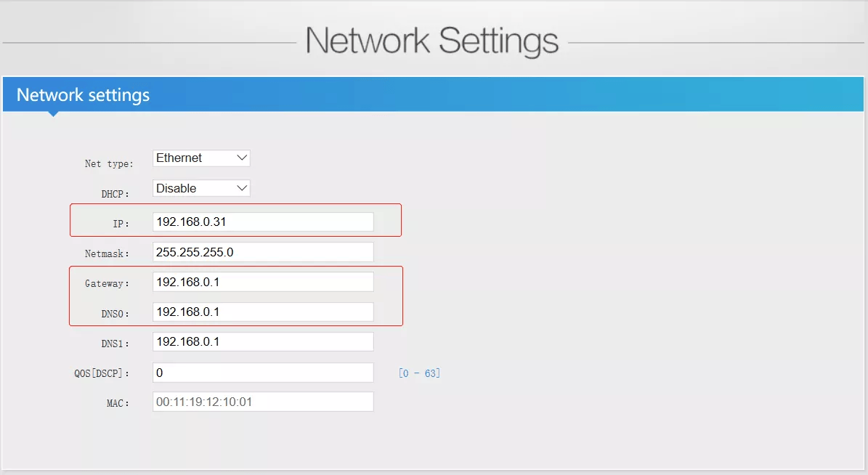Select the blue Network settings panel header
Screen dimensions: 868x475
[434, 95]
